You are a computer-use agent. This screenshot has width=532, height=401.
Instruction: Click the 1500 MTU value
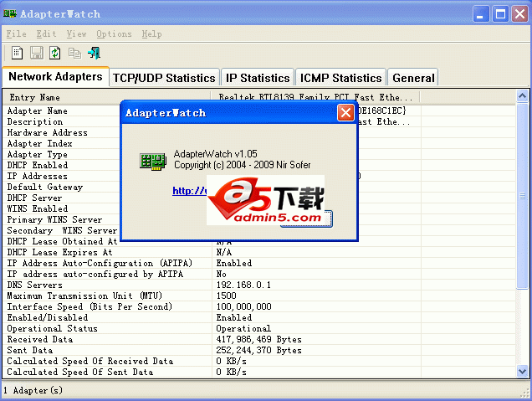point(227,296)
